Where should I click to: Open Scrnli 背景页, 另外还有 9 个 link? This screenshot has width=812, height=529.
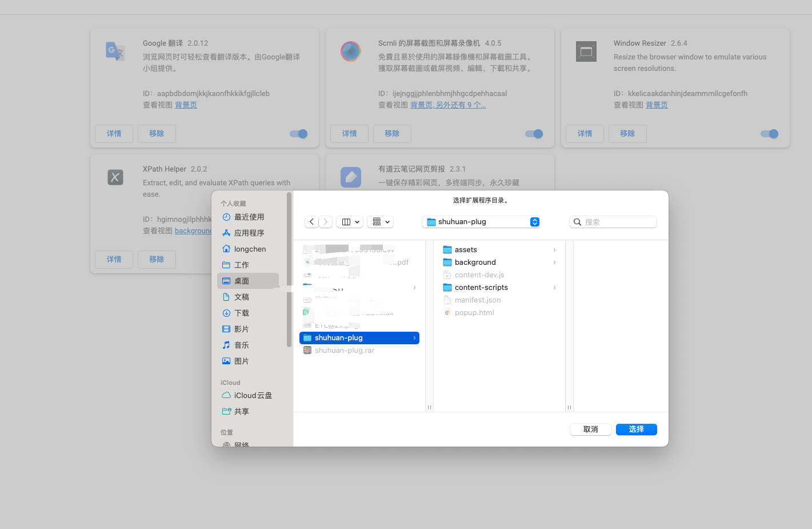448,105
